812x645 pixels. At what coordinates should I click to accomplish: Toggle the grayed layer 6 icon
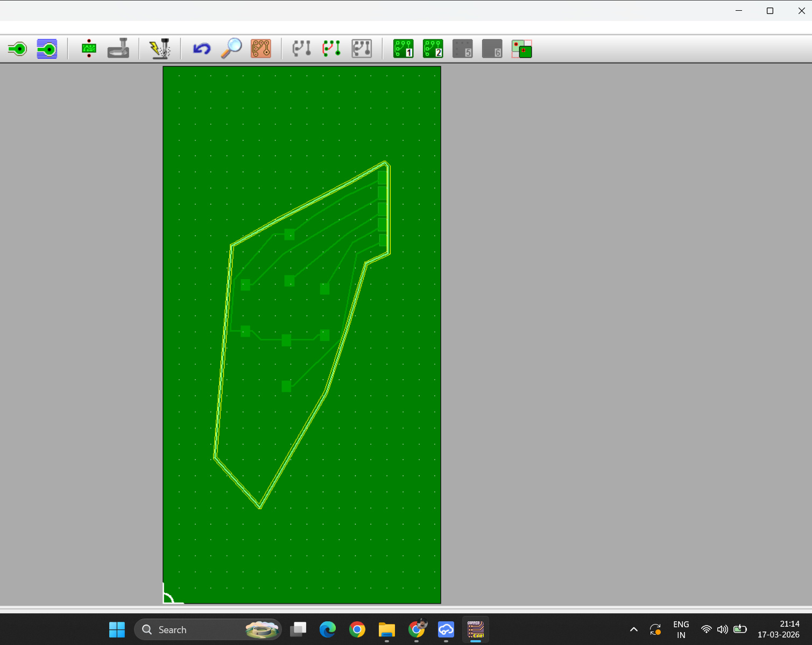tap(492, 49)
